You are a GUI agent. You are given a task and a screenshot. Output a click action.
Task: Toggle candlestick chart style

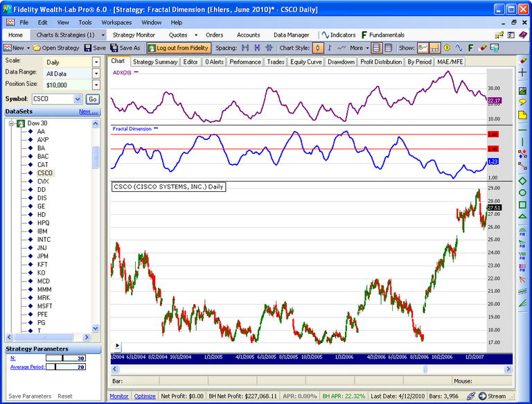pos(318,48)
